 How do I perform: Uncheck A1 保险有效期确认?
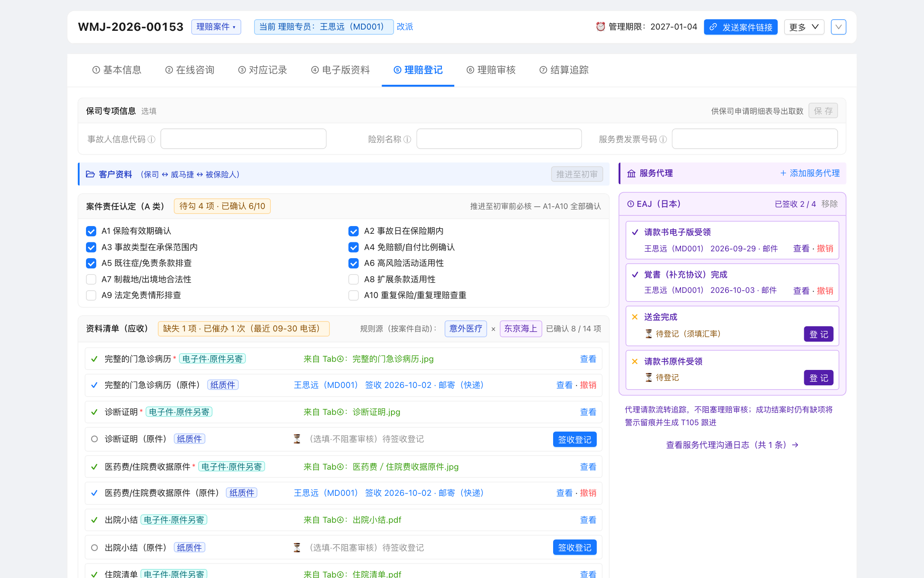[91, 231]
